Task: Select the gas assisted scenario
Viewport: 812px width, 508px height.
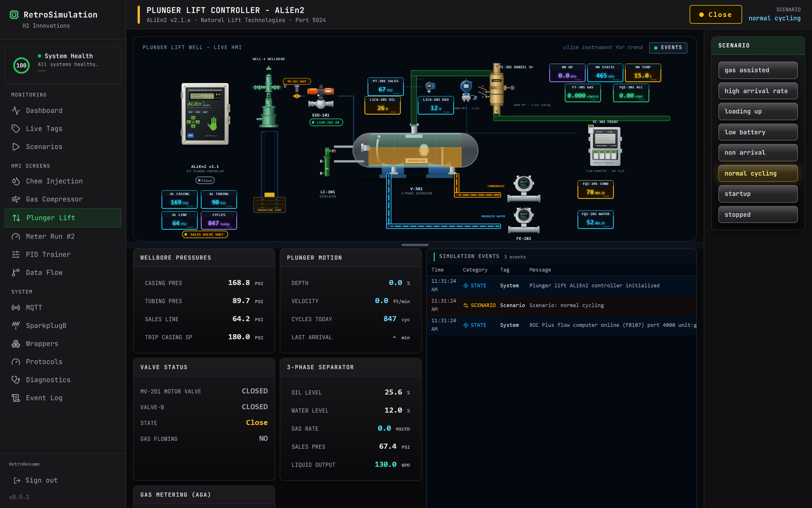Action: (x=758, y=70)
